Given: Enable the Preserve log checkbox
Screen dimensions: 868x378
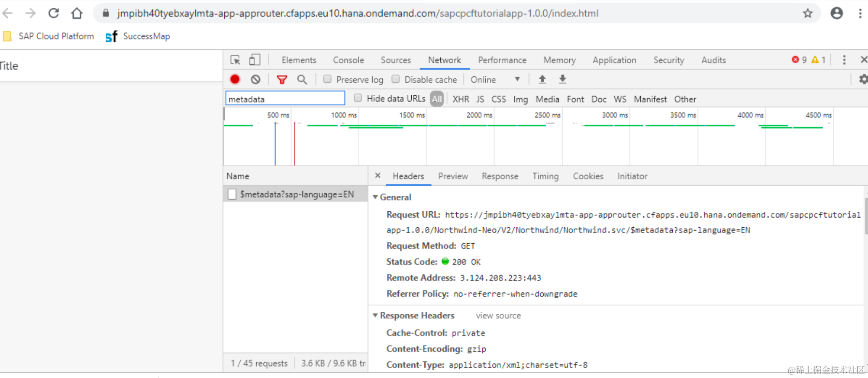Looking at the screenshot, I should coord(327,79).
